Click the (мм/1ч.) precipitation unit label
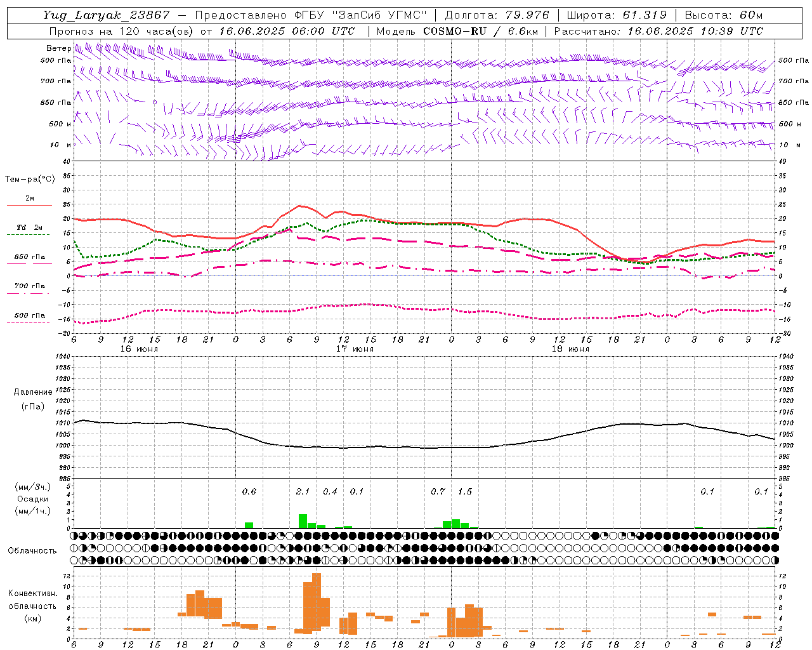This screenshot has height=650, width=812. 33,511
